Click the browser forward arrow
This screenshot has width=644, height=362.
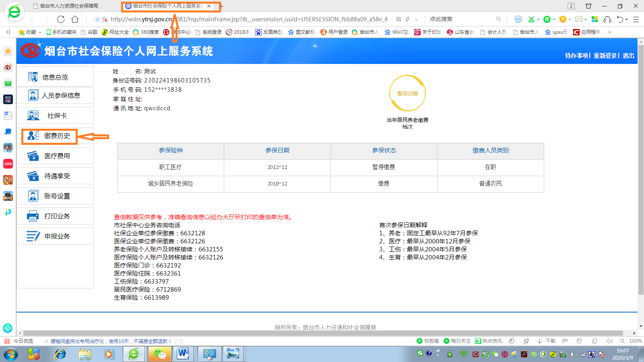pyautogui.click(x=46, y=19)
